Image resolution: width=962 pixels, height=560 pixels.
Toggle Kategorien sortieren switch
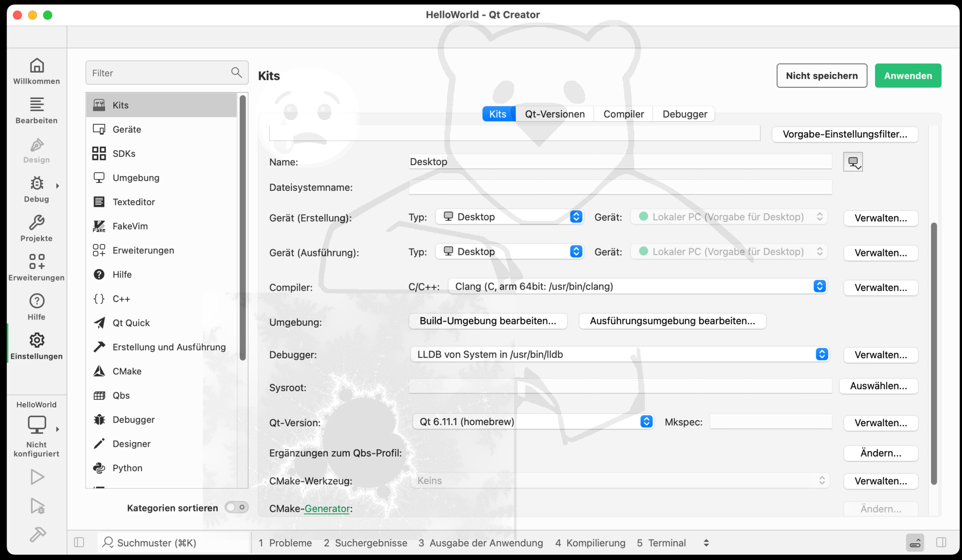(x=236, y=507)
